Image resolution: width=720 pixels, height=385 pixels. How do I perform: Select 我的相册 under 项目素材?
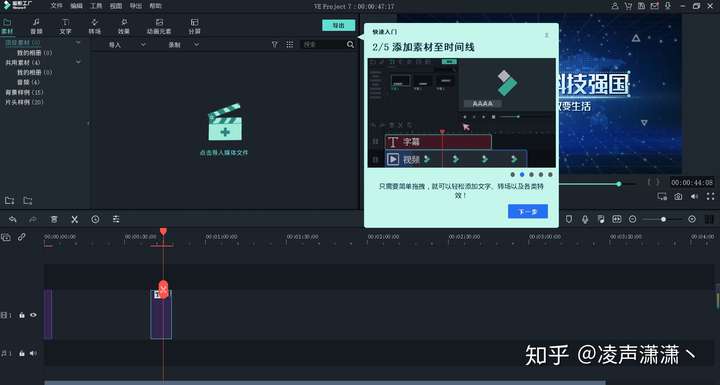click(x=34, y=52)
